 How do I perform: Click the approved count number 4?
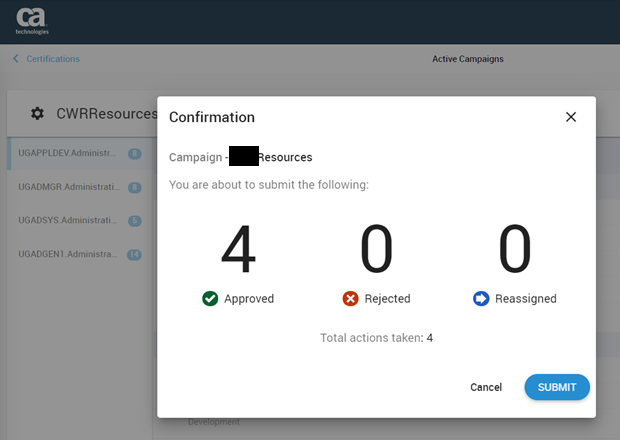[x=238, y=250]
